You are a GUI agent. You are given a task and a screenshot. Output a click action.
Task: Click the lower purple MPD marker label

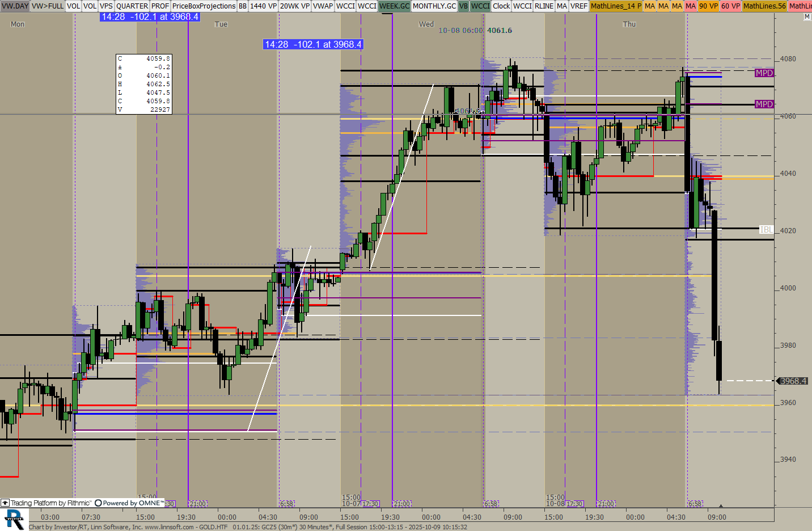coord(764,104)
